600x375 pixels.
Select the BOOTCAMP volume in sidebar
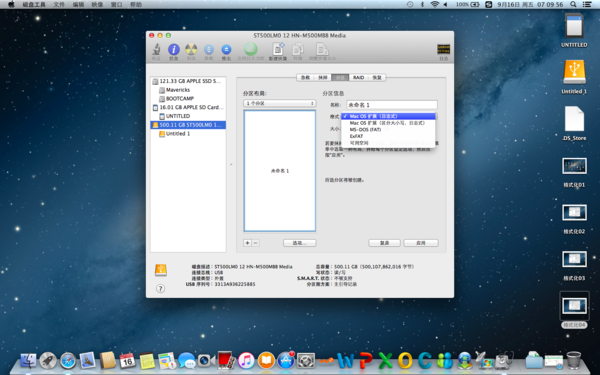[188, 99]
